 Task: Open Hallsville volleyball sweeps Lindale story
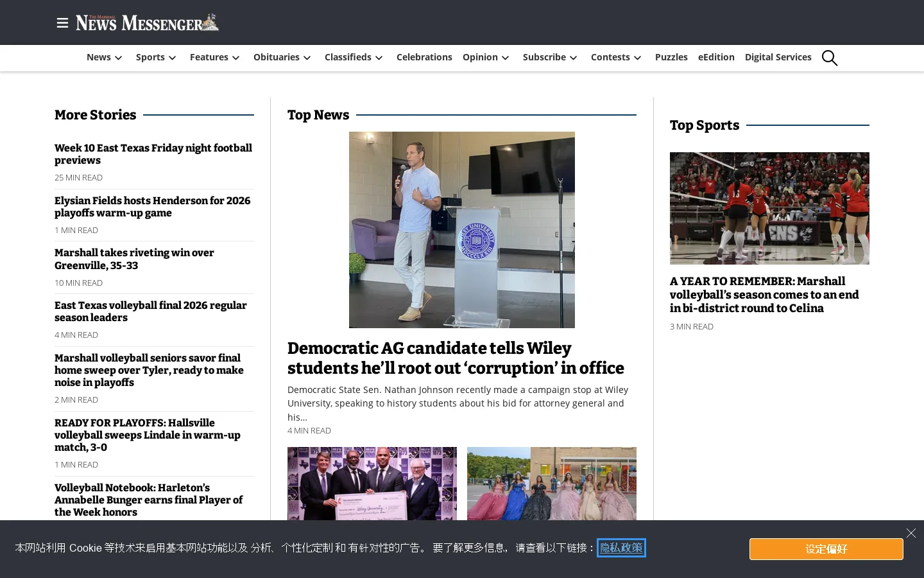[x=148, y=435]
